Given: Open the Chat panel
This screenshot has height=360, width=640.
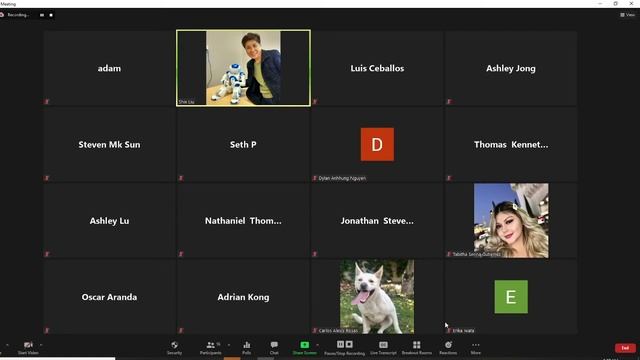Looking at the screenshot, I should [274, 348].
